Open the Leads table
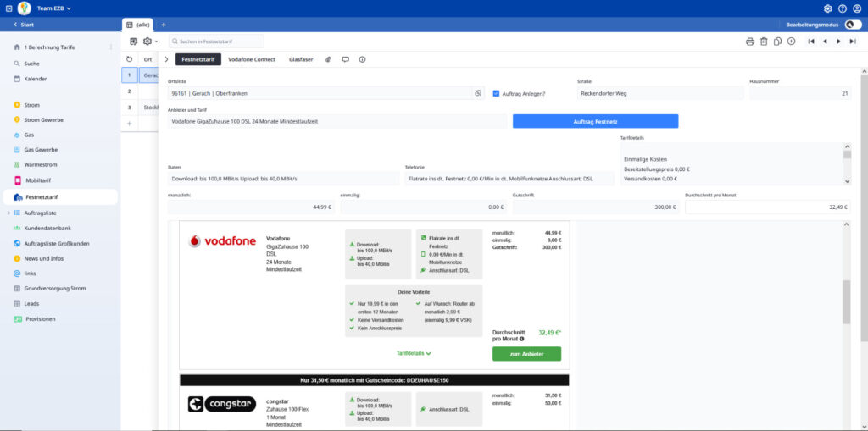Screen dimensions: 868x431 (31, 304)
